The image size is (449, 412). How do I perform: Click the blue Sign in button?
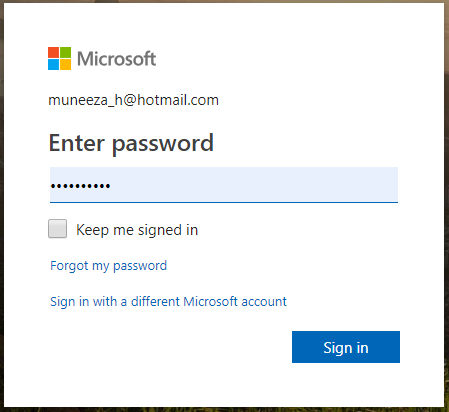pyautogui.click(x=346, y=347)
